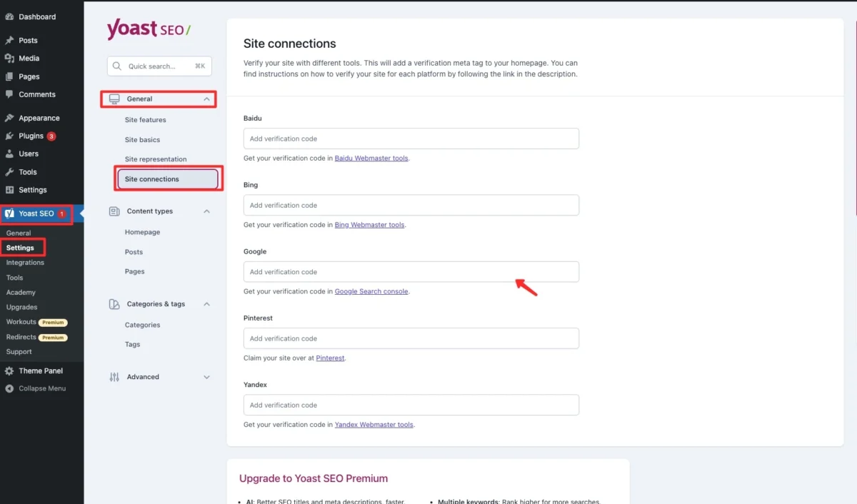Click the Posts pin icon
This screenshot has width=857, height=504.
[9, 41]
